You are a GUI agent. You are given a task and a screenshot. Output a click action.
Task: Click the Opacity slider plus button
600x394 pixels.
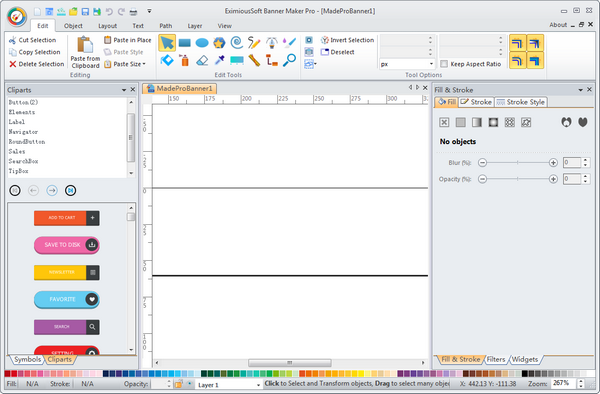tap(553, 179)
